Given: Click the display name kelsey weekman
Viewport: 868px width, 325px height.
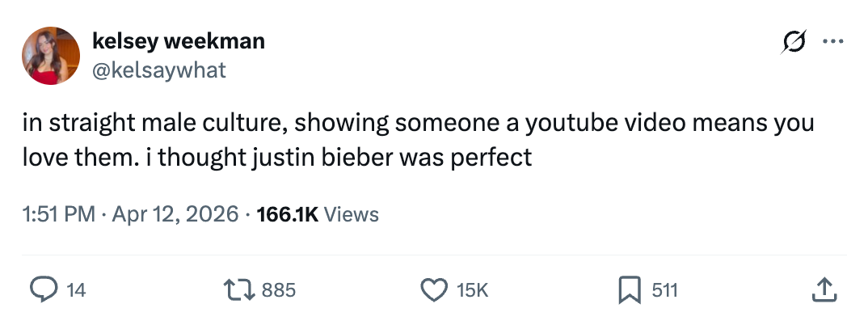Looking at the screenshot, I should (x=179, y=40).
